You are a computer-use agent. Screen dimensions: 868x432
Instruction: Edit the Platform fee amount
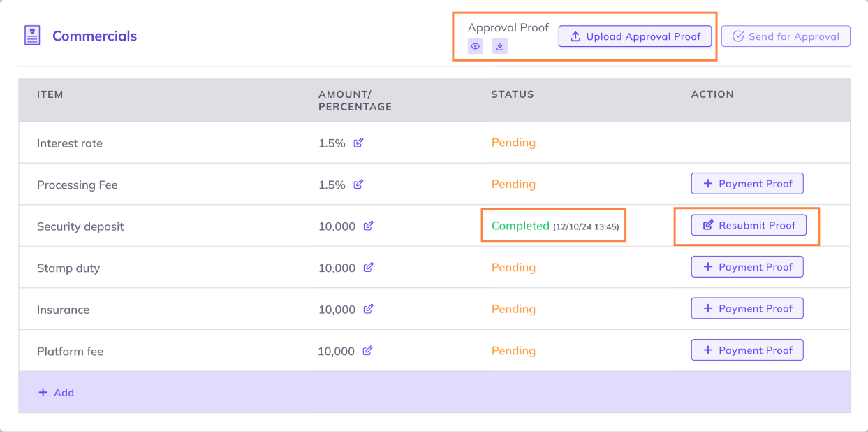367,351
